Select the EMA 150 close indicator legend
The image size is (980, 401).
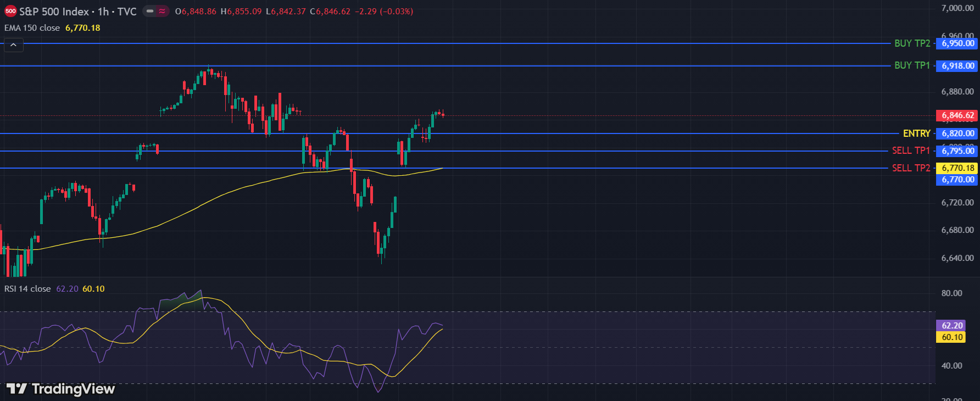(x=32, y=28)
